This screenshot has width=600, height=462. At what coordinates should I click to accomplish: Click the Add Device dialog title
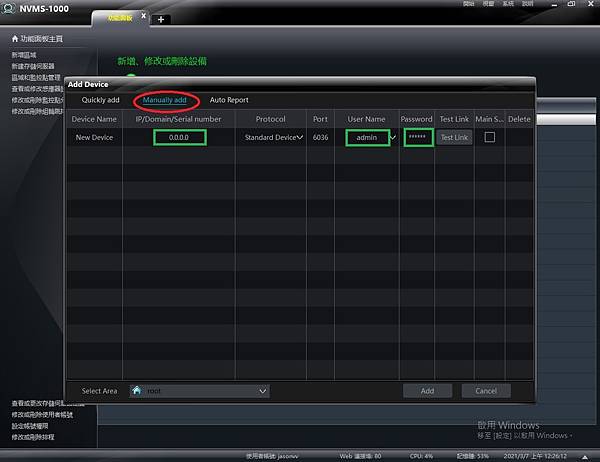click(88, 84)
